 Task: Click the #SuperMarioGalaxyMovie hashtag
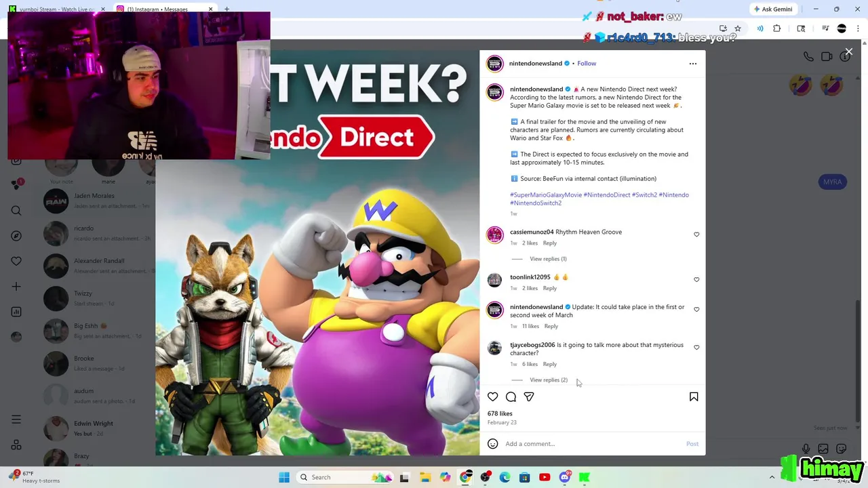pos(546,195)
